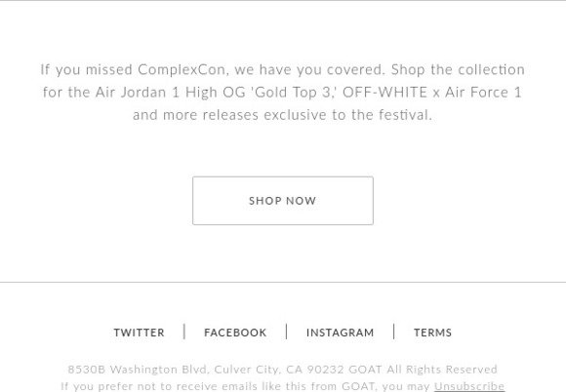The width and height of the screenshot is (566, 392).
Task: Click the 'If you prefer not to receive' sentence
Action: pos(246,386)
